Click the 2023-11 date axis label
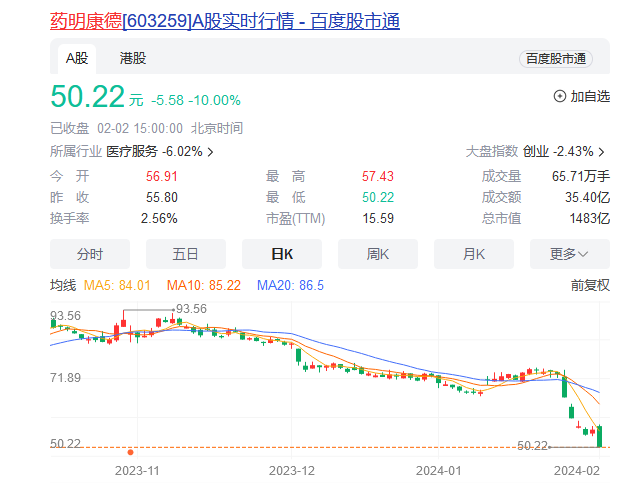Screen dimensions: 640x483 coord(137,471)
